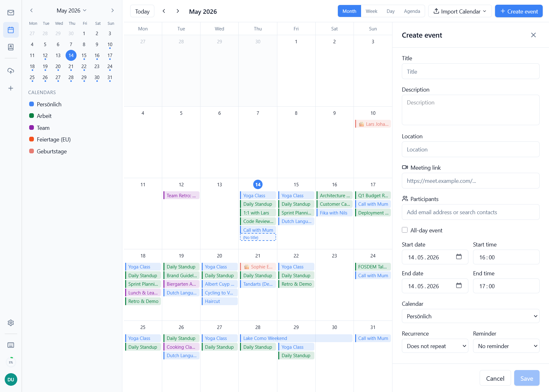The width and height of the screenshot is (549, 392).
Task: Open the Haircut event on May 20
Action: click(220, 301)
